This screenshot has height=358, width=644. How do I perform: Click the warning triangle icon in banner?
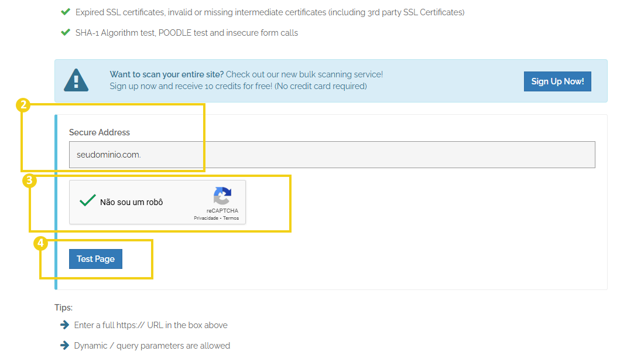(76, 80)
